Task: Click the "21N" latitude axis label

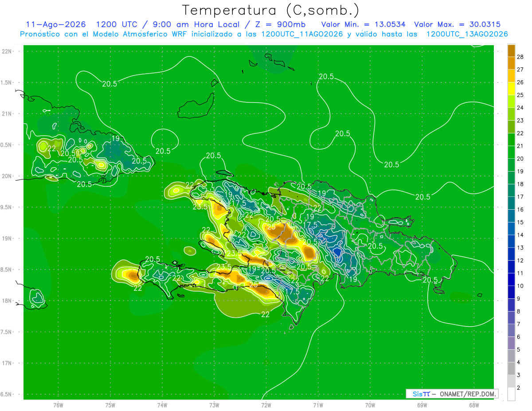Action: [7, 114]
